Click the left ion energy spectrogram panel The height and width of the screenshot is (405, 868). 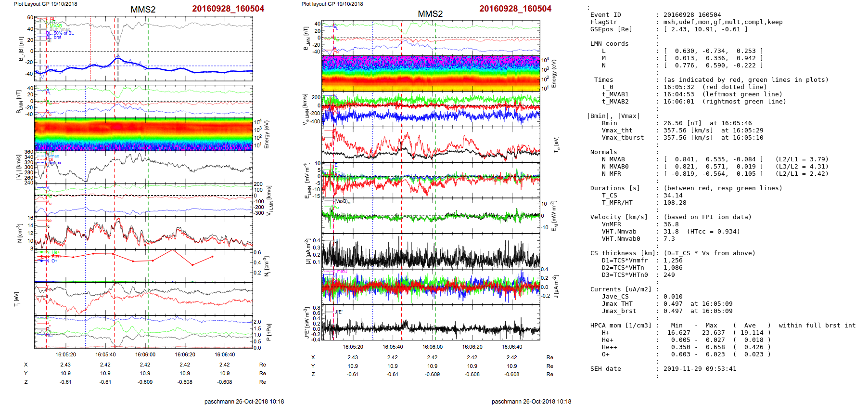tap(143, 134)
